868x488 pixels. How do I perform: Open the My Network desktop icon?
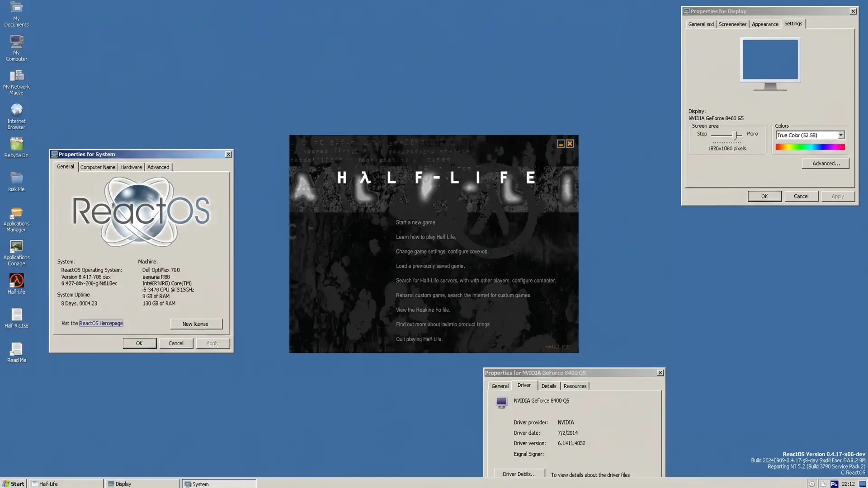(x=16, y=82)
